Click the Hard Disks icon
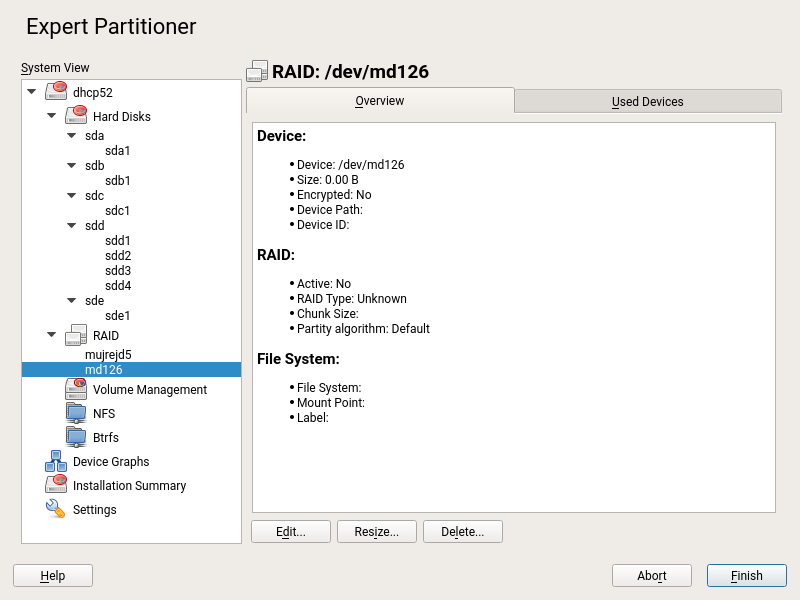 pos(76,116)
